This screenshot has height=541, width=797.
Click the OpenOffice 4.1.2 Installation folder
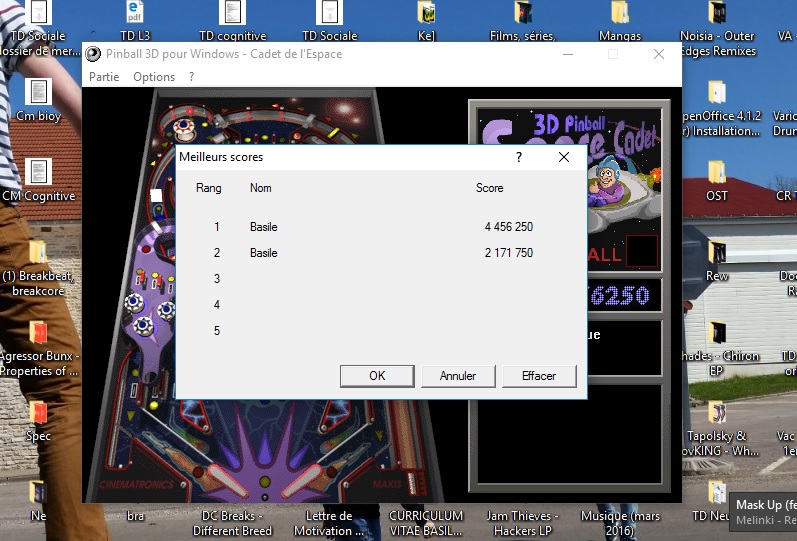(x=717, y=93)
